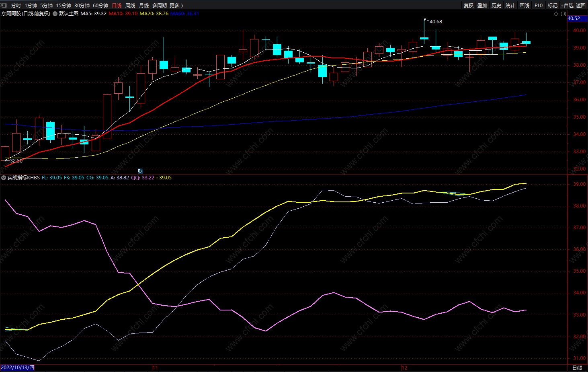Click the toolbar collapse icon at top-left
The image size is (588, 372).
click(x=4, y=6)
